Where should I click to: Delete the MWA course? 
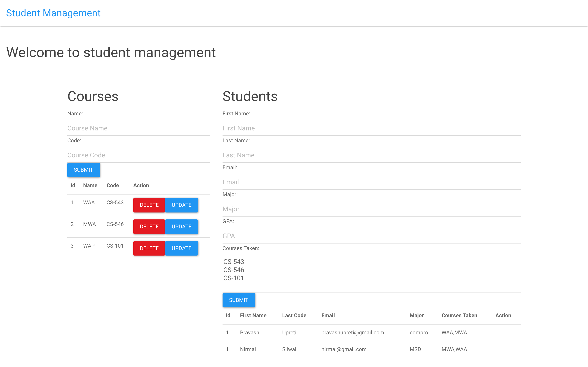pos(149,227)
